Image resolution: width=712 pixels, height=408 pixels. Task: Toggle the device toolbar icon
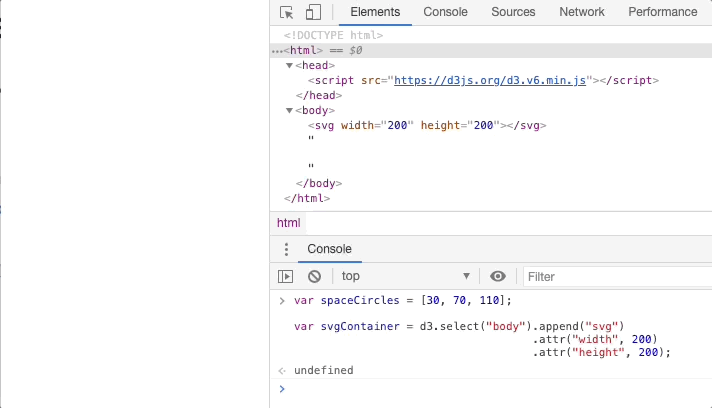click(x=313, y=12)
